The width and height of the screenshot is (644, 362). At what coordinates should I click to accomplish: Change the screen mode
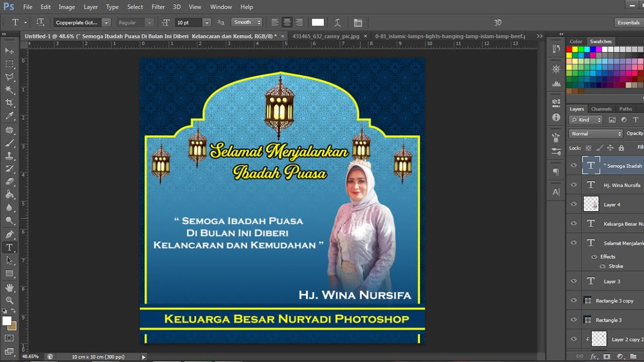pyautogui.click(x=9, y=351)
